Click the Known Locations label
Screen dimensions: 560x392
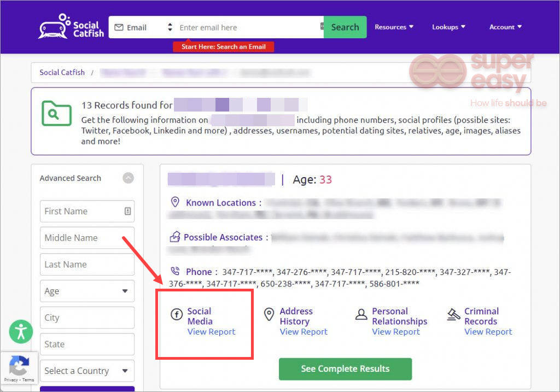coord(224,203)
